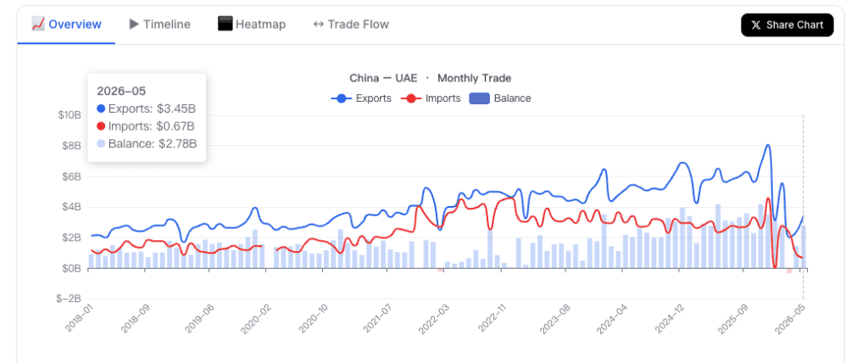868x363 pixels.
Task: Click the Exports peak near $8B
Action: [768, 145]
